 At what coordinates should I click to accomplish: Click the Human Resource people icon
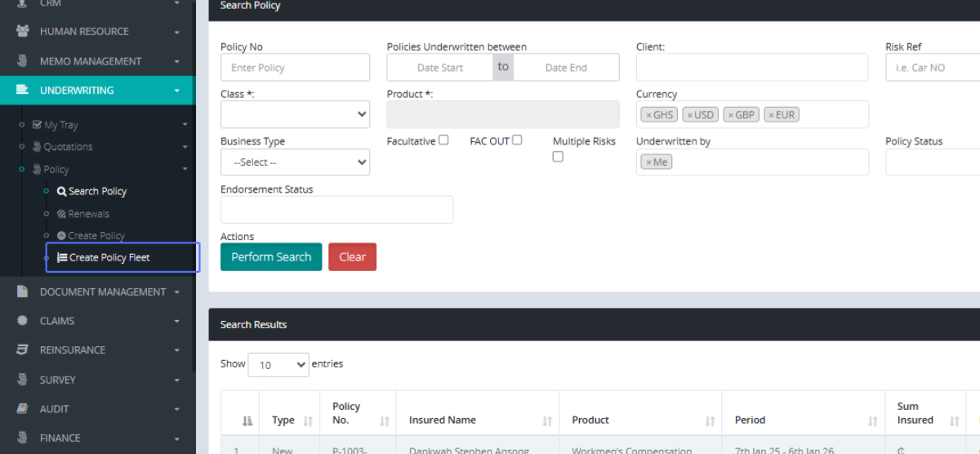pos(23,31)
